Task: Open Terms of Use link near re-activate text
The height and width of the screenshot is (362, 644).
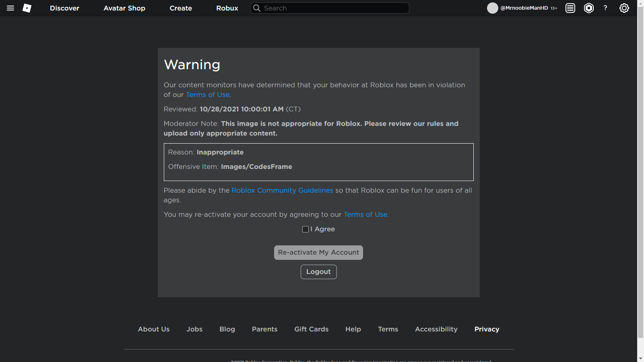Action: tap(365, 214)
